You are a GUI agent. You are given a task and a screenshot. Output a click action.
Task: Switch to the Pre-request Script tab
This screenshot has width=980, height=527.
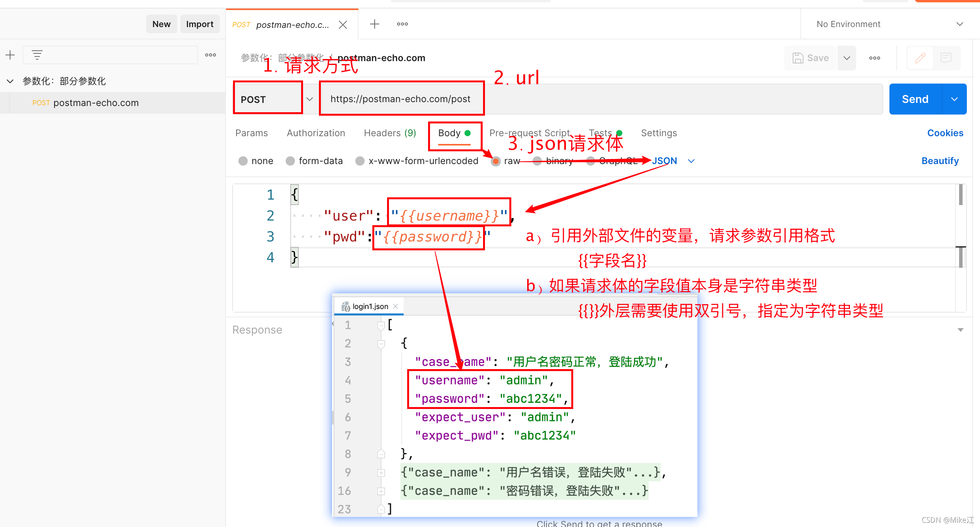click(x=529, y=133)
